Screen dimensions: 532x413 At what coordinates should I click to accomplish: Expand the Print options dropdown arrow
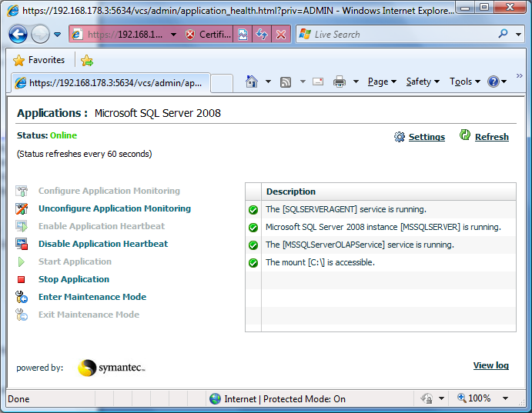(x=356, y=82)
